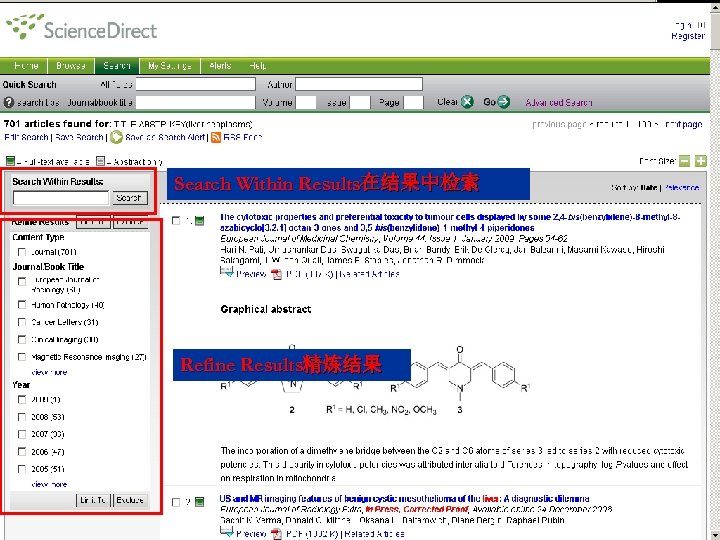Increase font size with plus icon
Screen dimensions: 720x540
700,161
